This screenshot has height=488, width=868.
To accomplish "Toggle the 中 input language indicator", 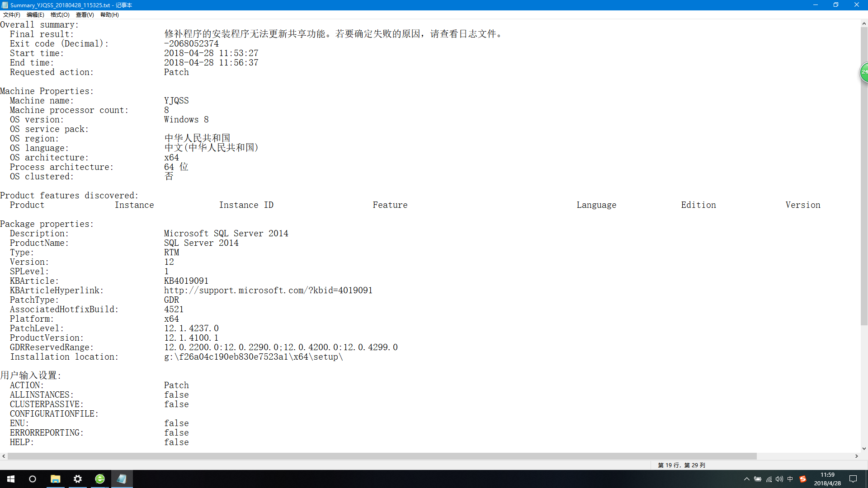I will (x=790, y=479).
